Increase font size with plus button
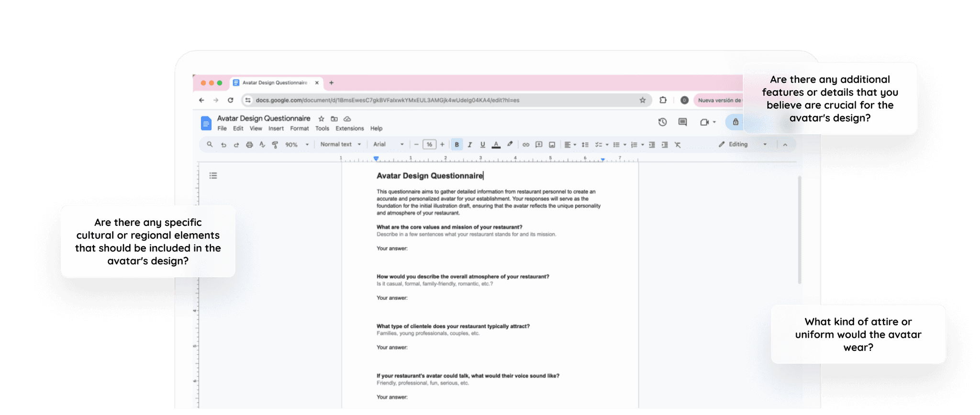Screen dimensions: 980x415 [x=442, y=145]
